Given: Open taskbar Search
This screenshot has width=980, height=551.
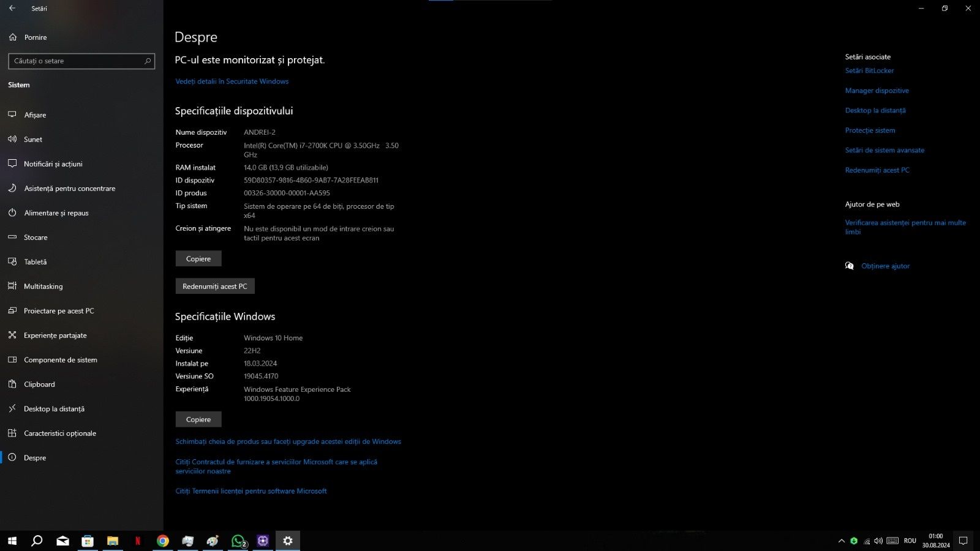Looking at the screenshot, I should [37, 541].
